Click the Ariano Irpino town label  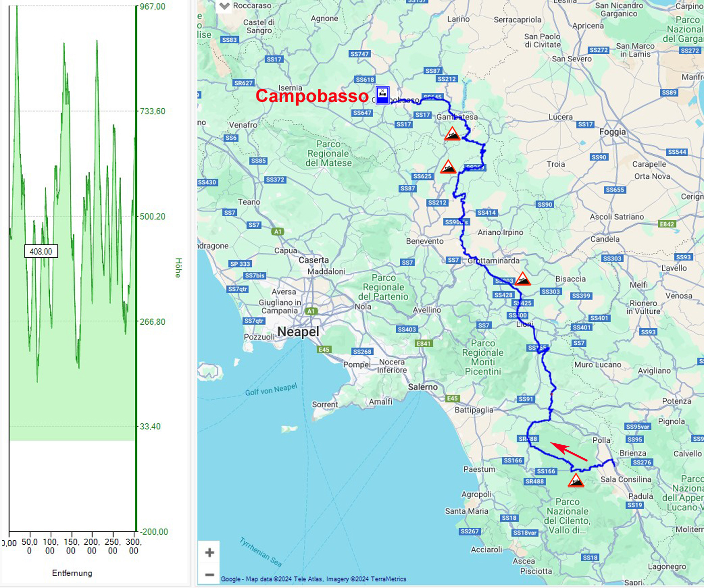(x=500, y=232)
